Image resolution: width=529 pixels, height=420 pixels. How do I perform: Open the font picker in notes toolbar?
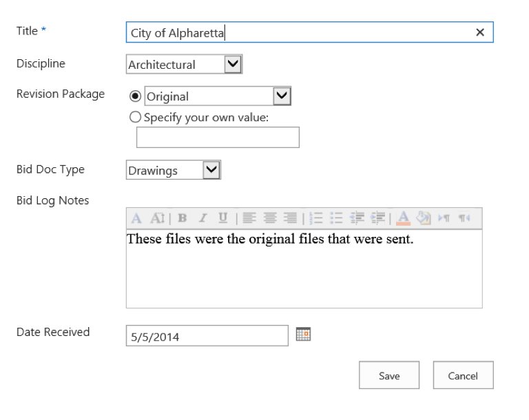(136, 218)
